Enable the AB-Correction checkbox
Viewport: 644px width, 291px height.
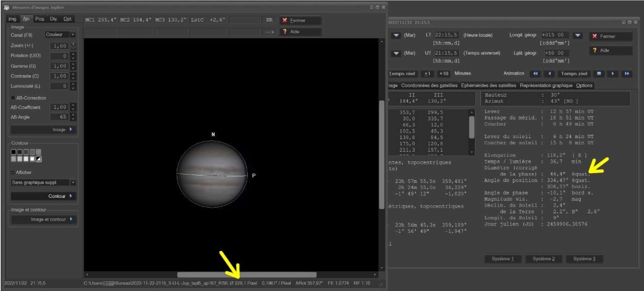[13, 98]
